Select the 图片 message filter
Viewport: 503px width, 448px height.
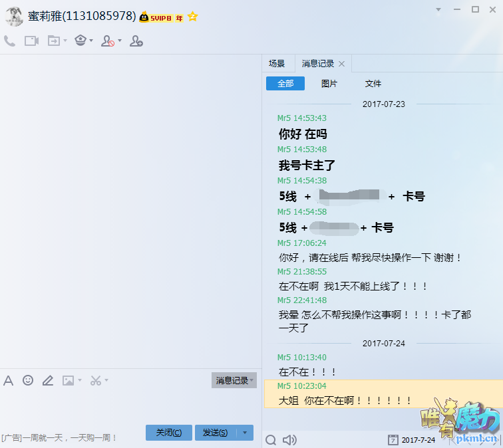pyautogui.click(x=329, y=84)
